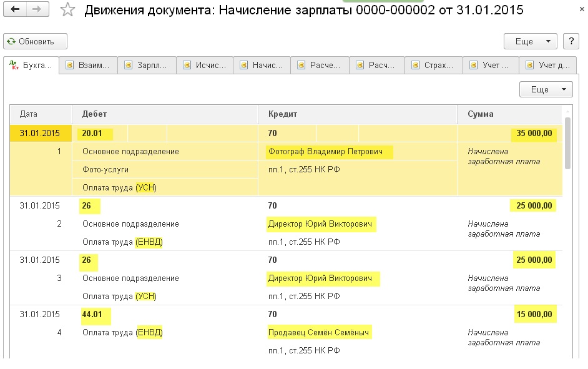Click the back navigation arrow
The height and width of the screenshot is (369, 588).
[15, 9]
